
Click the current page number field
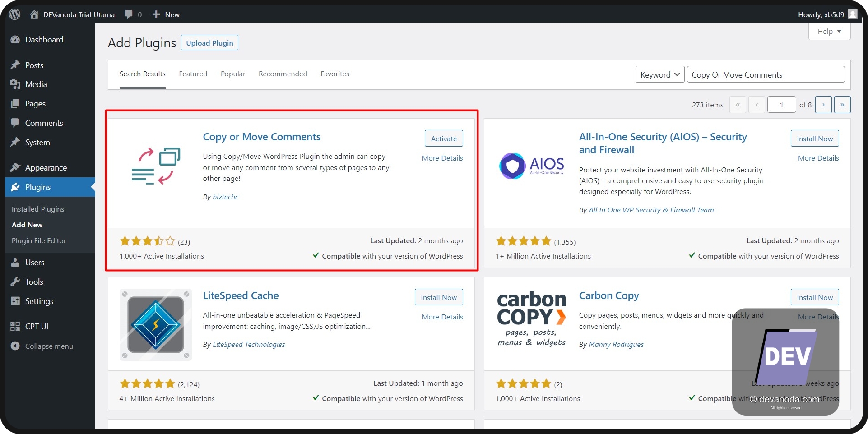pyautogui.click(x=781, y=105)
